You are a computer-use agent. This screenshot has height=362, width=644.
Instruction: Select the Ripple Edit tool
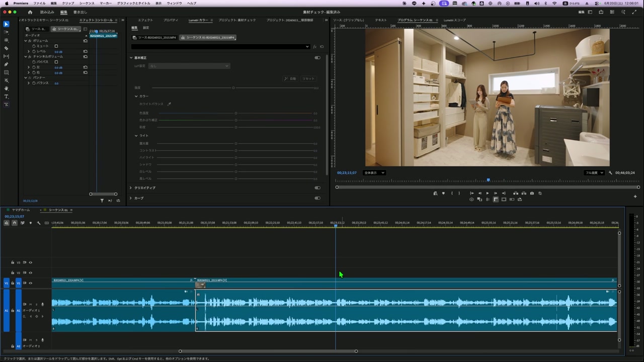pyautogui.click(x=6, y=40)
